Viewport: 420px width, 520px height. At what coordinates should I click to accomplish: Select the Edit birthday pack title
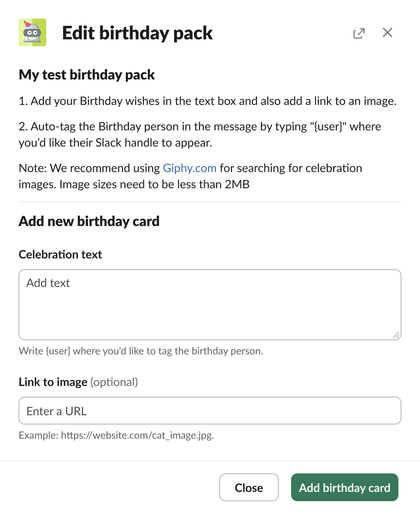click(x=137, y=33)
